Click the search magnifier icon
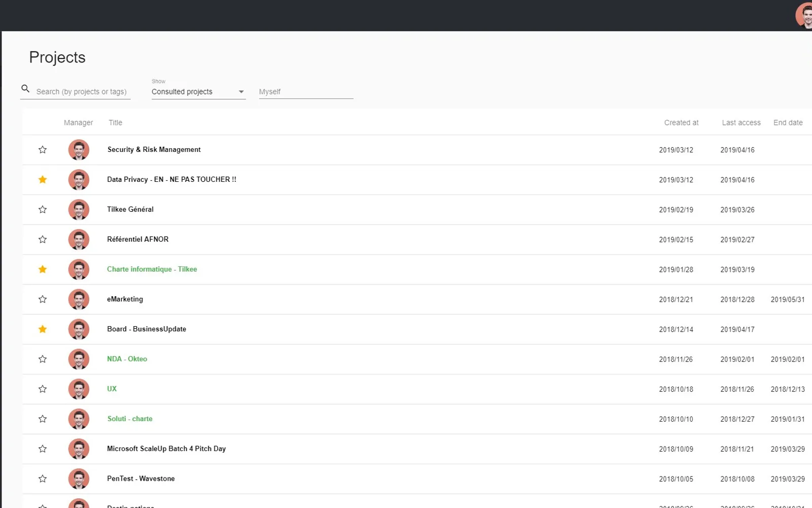 [25, 89]
